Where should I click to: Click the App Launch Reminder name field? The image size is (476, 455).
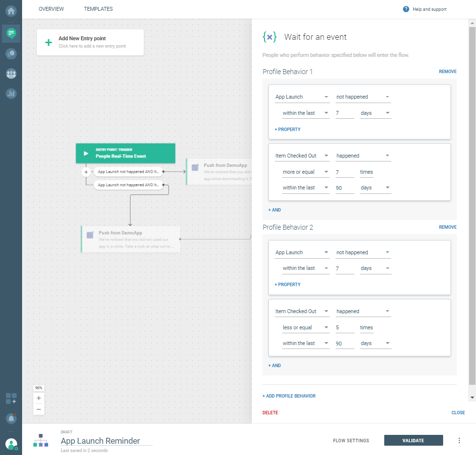[x=106, y=441]
